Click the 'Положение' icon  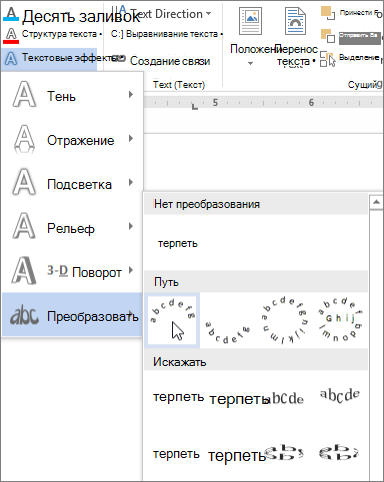pos(251,22)
